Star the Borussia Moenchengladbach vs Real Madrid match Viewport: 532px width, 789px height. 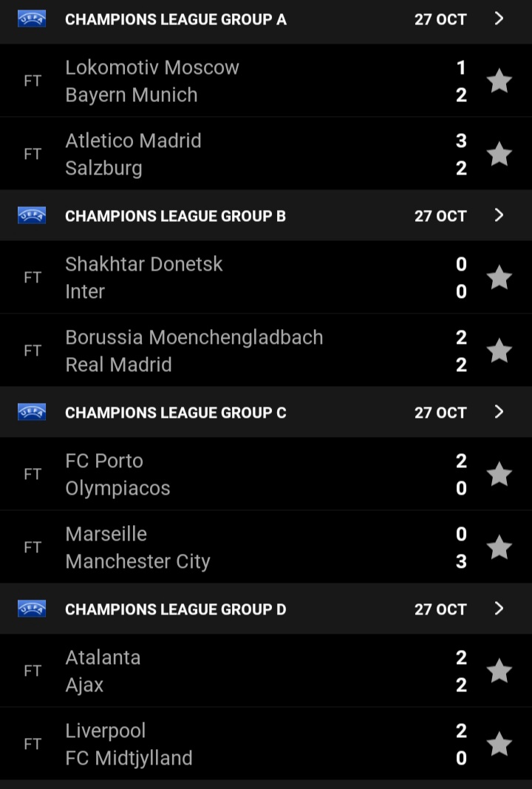(x=499, y=351)
